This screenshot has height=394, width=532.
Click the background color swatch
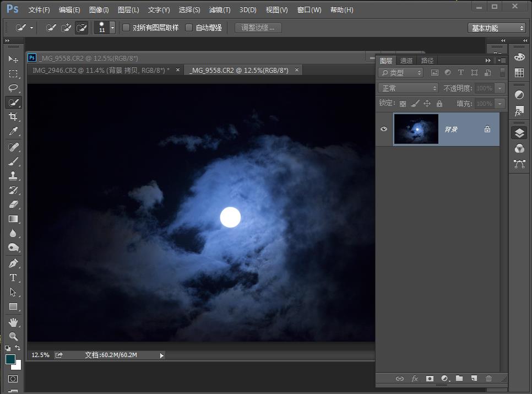pos(18,366)
